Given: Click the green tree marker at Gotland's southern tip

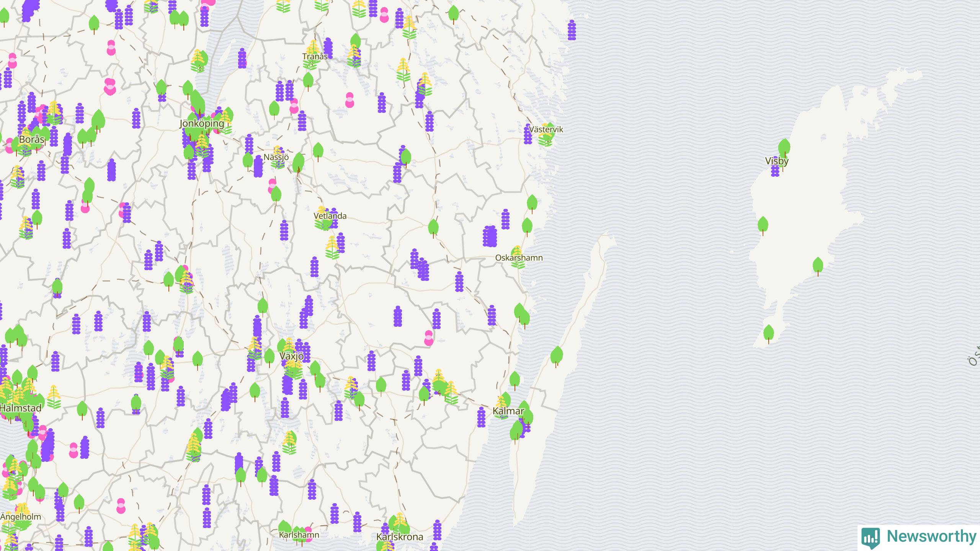Looking at the screenshot, I should tap(768, 334).
